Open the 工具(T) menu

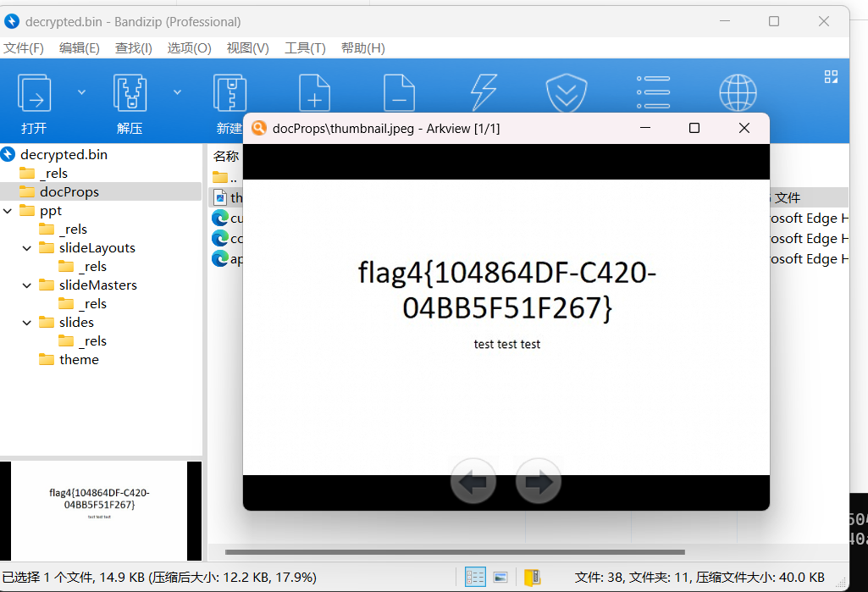305,48
